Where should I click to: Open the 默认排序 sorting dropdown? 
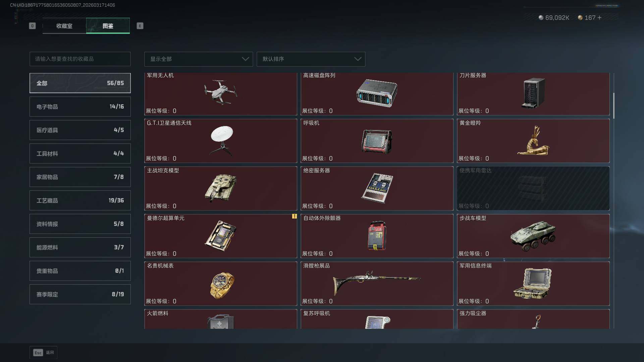click(311, 59)
